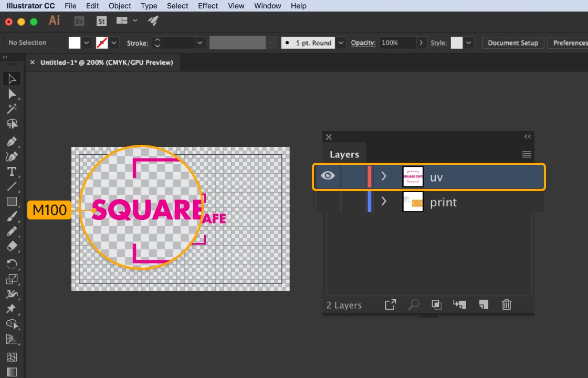The height and width of the screenshot is (378, 588).
Task: Open the Effect menu
Action: 208,6
